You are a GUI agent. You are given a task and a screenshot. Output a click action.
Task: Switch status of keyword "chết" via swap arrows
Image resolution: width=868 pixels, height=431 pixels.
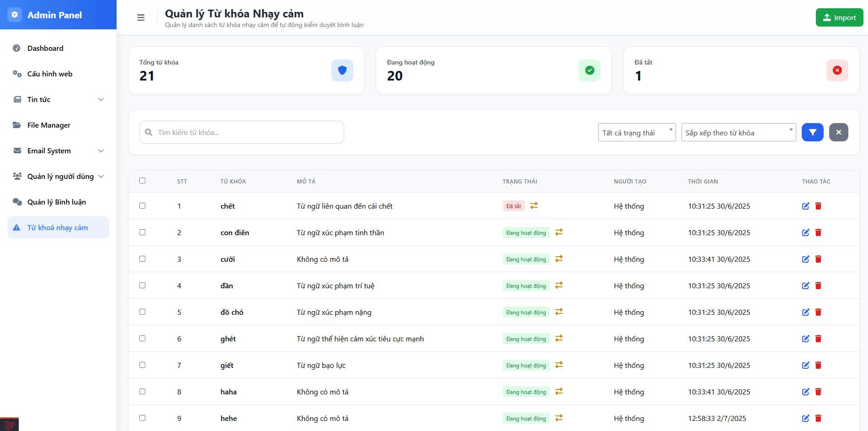click(x=534, y=206)
